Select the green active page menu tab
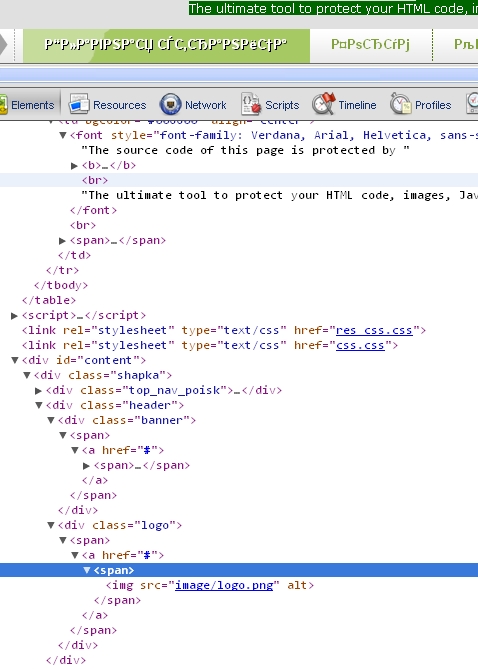The height and width of the screenshot is (669, 478). pyautogui.click(x=166, y=44)
